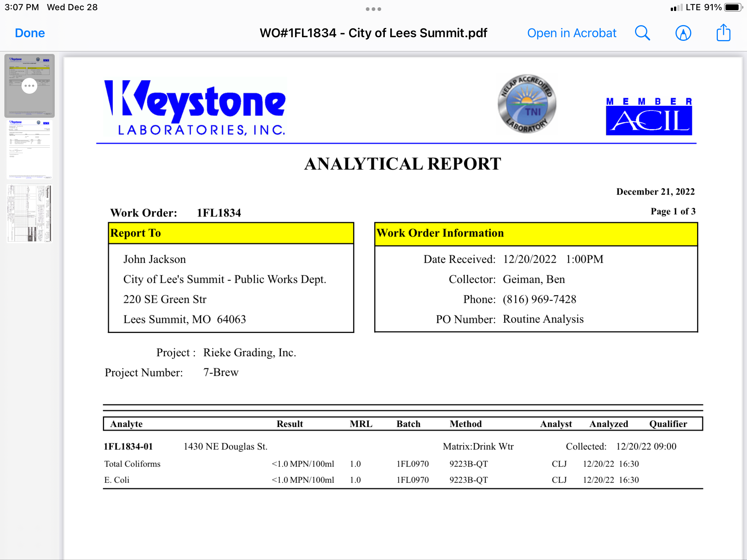Tap the MRL column header
Viewport: 747px width, 560px height.
pos(361,424)
